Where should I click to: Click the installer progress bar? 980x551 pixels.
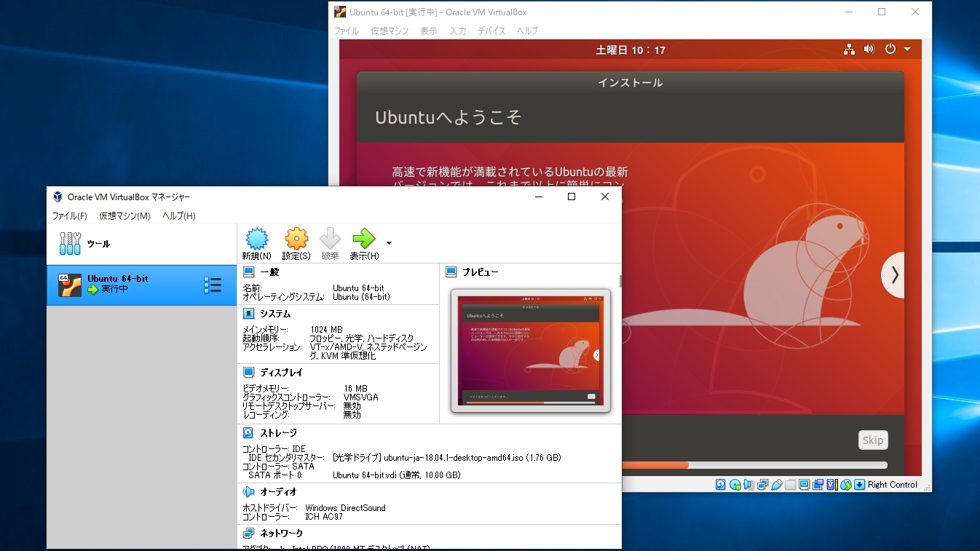(754, 465)
